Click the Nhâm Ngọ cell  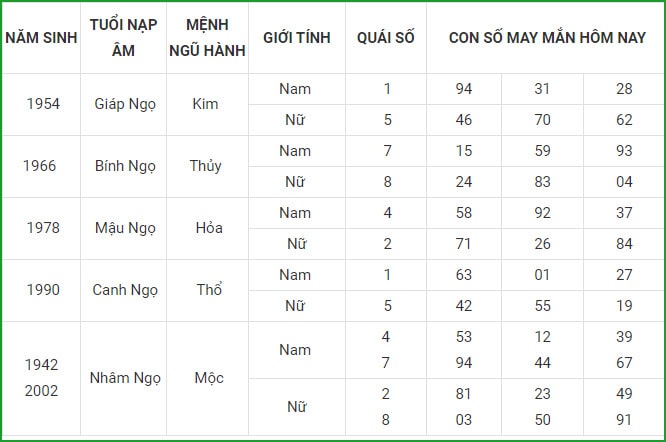pos(125,378)
